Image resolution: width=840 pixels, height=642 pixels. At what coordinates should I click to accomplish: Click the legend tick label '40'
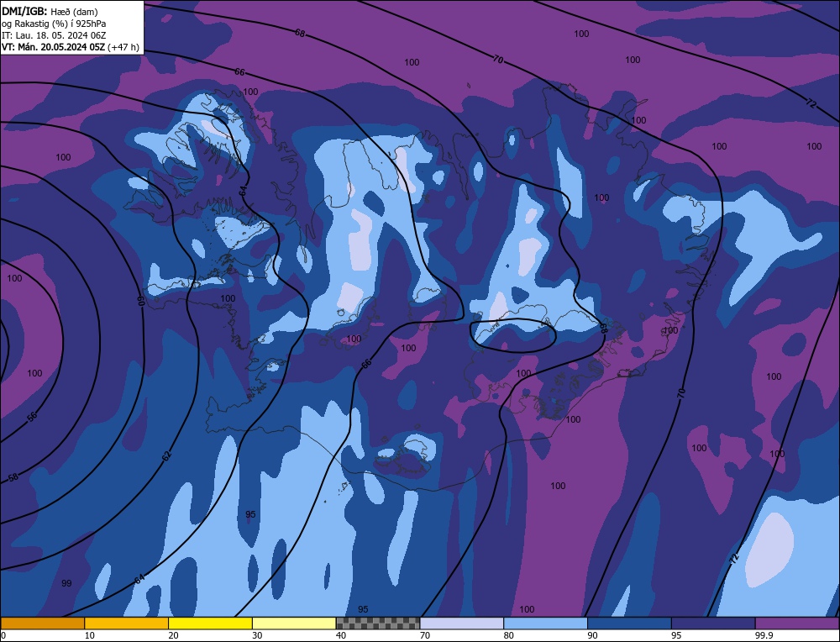(341, 635)
